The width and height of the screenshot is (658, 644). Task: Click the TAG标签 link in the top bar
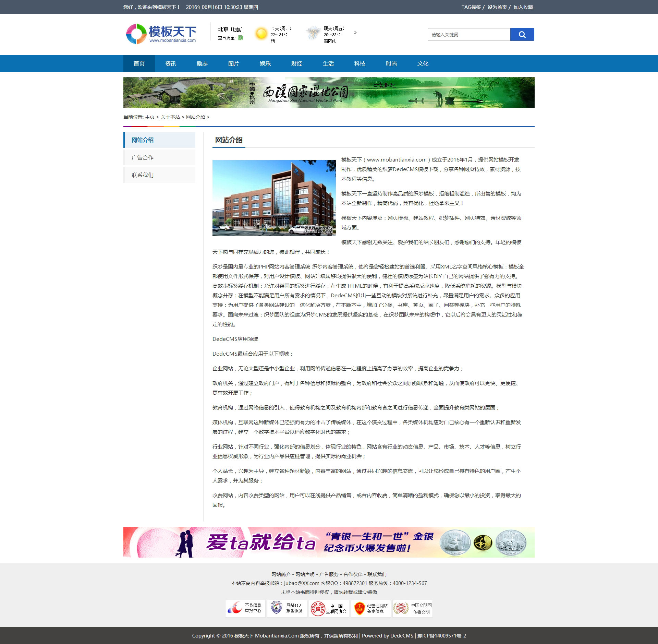pos(471,7)
